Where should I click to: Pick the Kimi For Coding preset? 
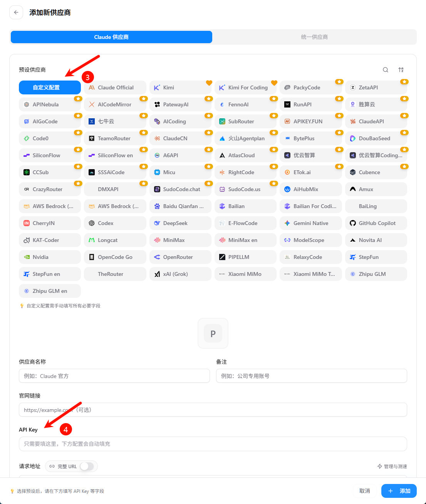245,87
